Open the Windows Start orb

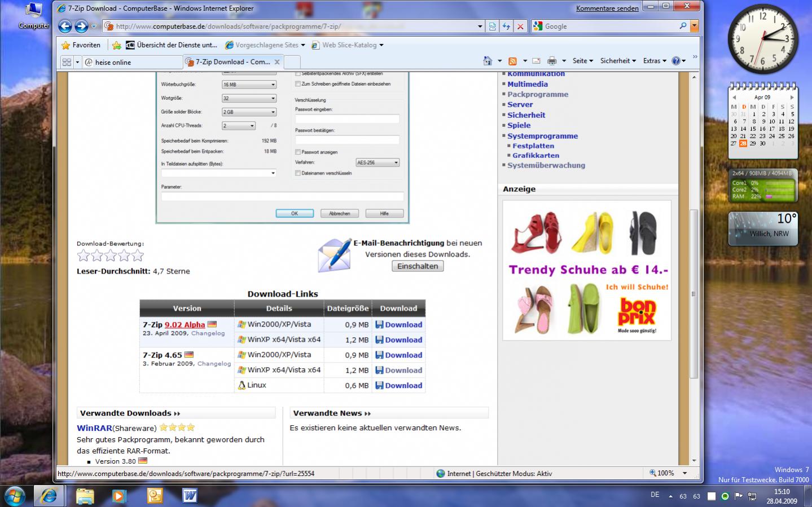(15, 495)
